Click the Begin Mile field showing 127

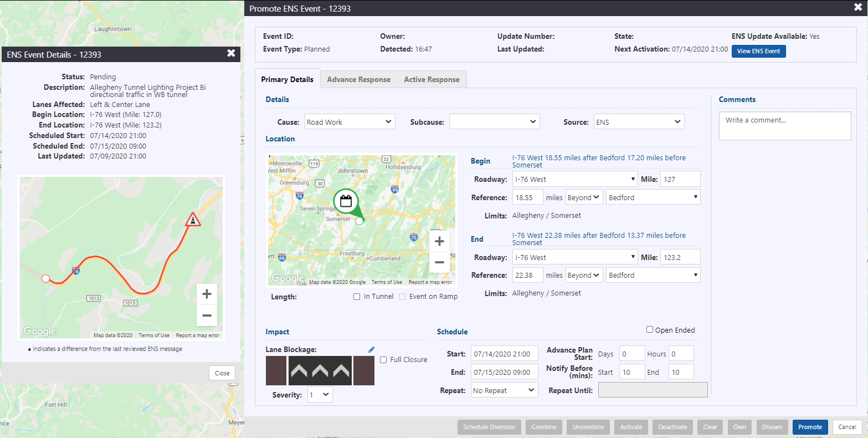tap(680, 179)
